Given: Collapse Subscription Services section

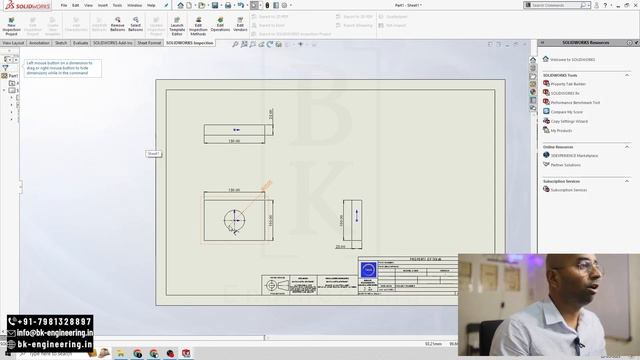Looking at the screenshot, I should point(627,181).
